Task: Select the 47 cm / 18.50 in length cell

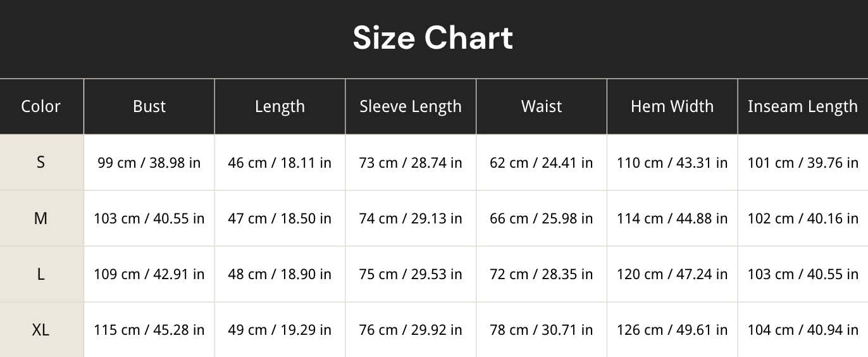Action: click(280, 218)
